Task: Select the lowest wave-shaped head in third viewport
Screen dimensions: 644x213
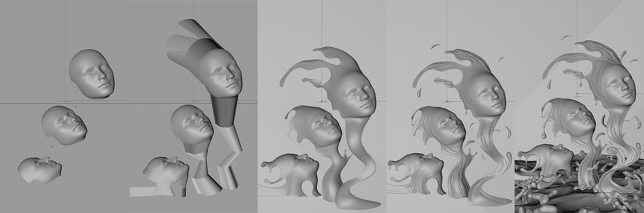Action: pos(290,174)
